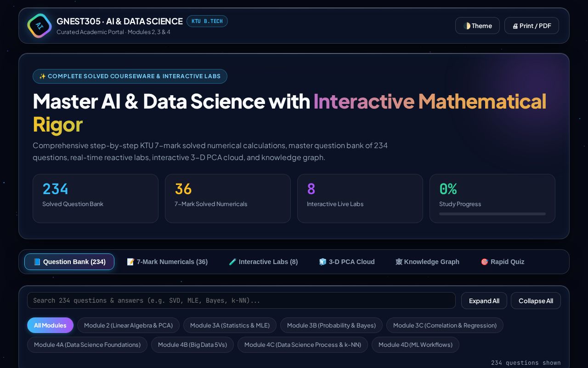588x368 pixels.
Task: Click the web icon on Knowledge Graph tab
Action: (399, 262)
